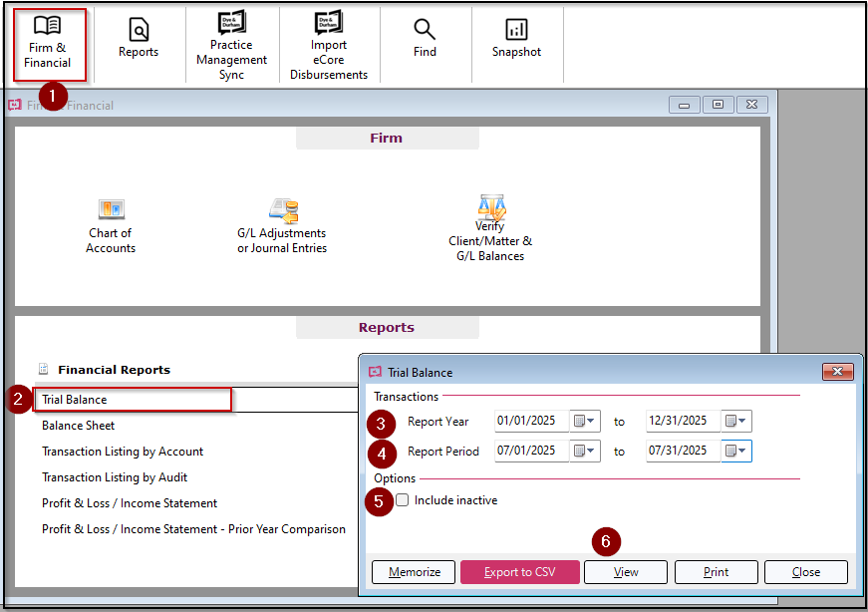Select the Balance Sheet report
The width and height of the screenshot is (868, 612).
pos(77,425)
